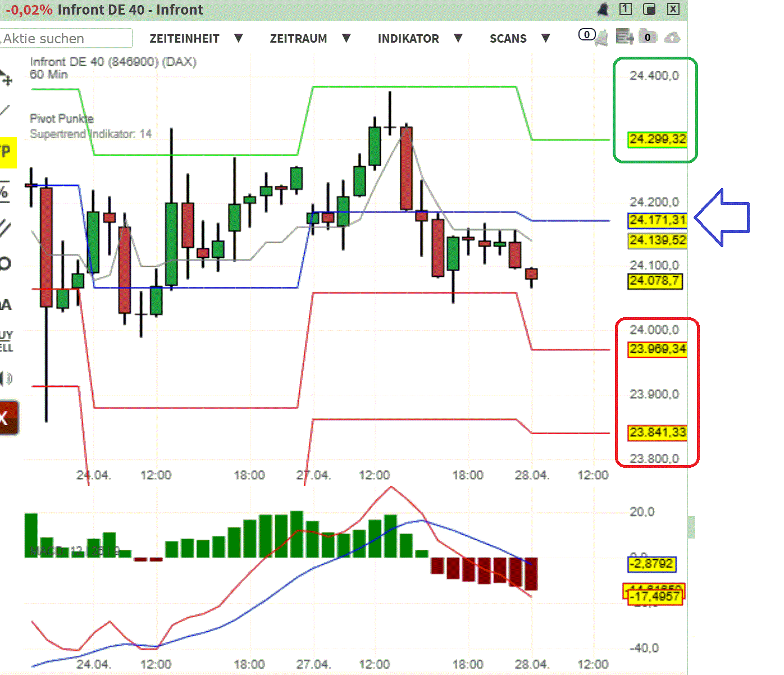Toggle the speaker sound icon
Image resolution: width=784 pixels, height=675 pixels.
click(6, 378)
